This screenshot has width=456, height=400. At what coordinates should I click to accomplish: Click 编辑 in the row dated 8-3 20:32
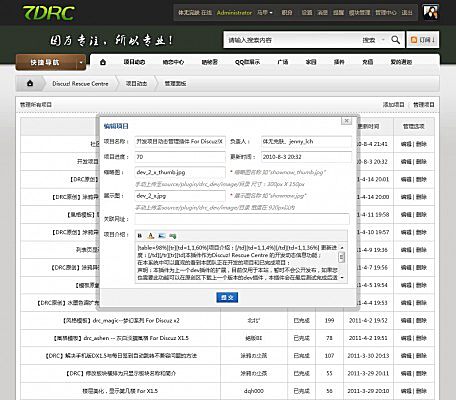[x=406, y=162]
